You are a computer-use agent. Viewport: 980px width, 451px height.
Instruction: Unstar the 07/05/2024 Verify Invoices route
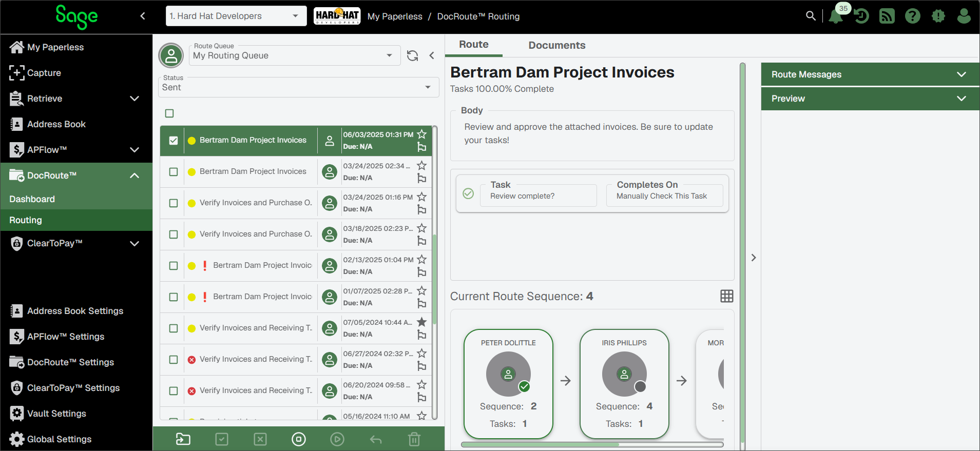tap(422, 322)
